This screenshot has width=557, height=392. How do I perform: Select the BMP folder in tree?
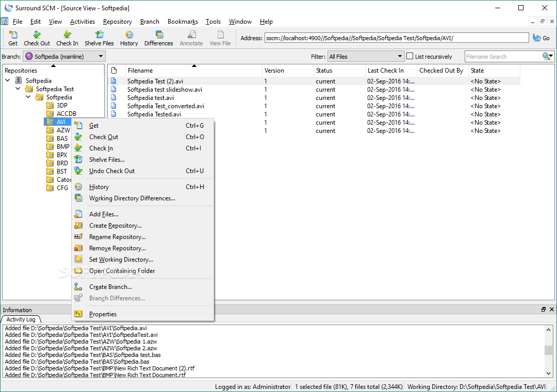58,146
